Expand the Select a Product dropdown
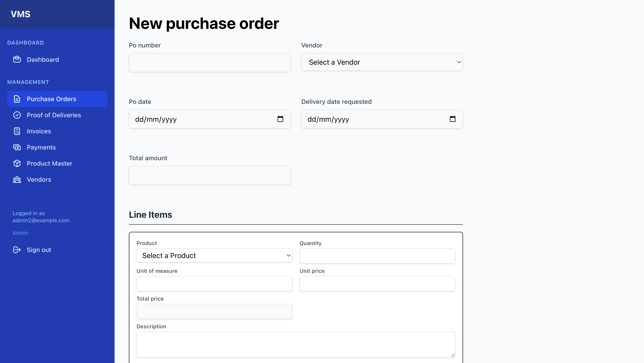The width and height of the screenshot is (644, 363). pos(214,256)
